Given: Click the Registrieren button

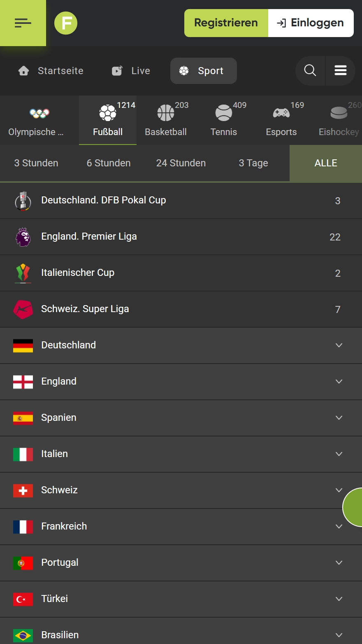Looking at the screenshot, I should click(226, 23).
